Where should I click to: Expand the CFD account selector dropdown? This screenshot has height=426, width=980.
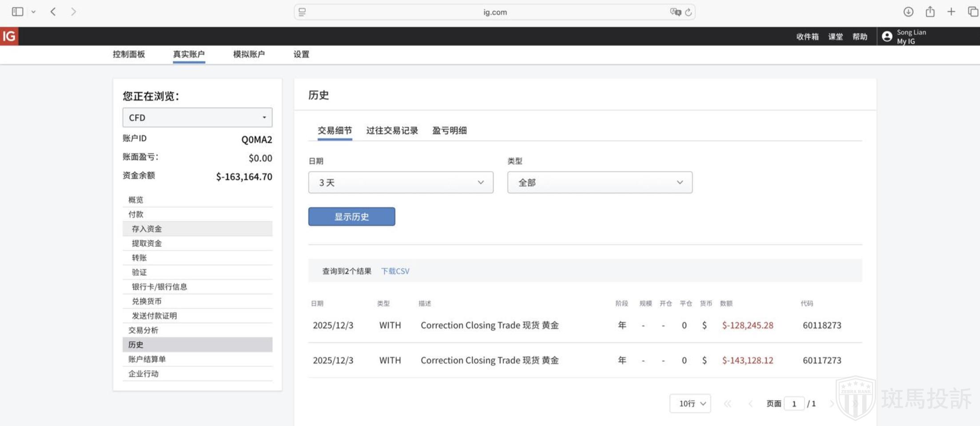(x=197, y=117)
